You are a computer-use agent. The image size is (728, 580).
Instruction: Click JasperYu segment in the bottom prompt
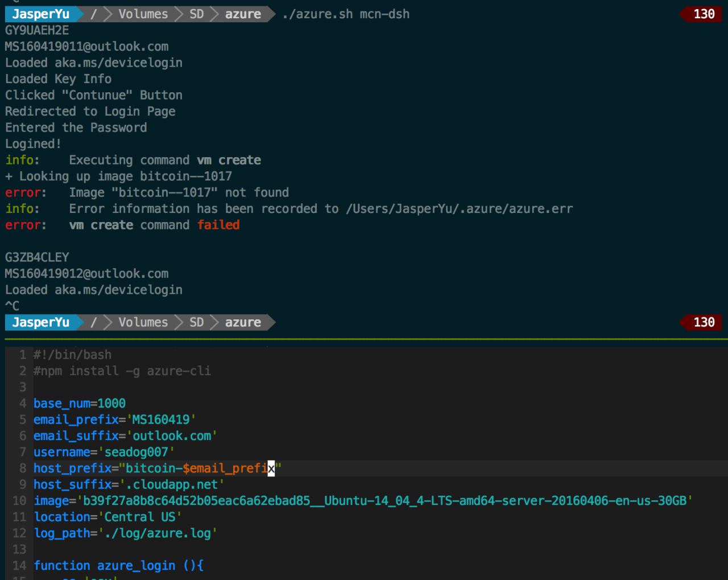tap(40, 322)
